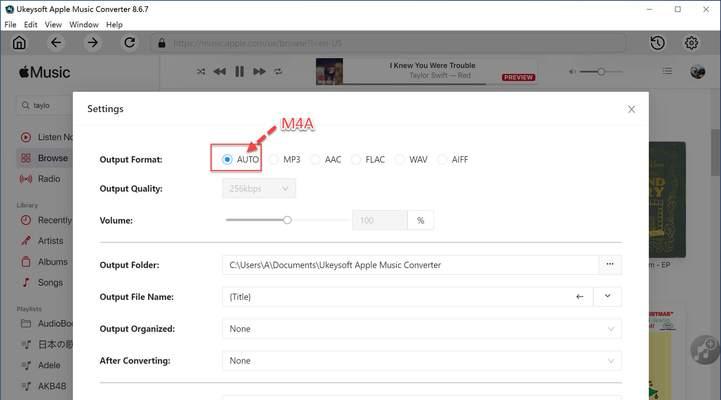Click the address bar URL
Screen dimensions: 721x400
258,43
